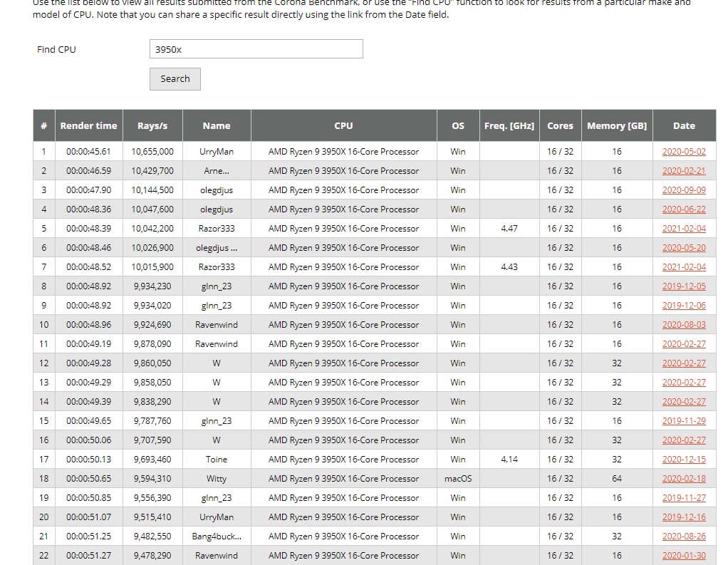Screen dimensions: 728x565
Task: Click render time 00:00:48.96
Action: tap(88, 324)
